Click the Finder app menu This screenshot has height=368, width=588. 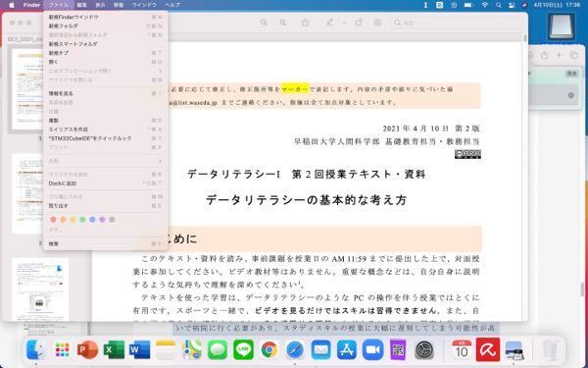[31, 5]
